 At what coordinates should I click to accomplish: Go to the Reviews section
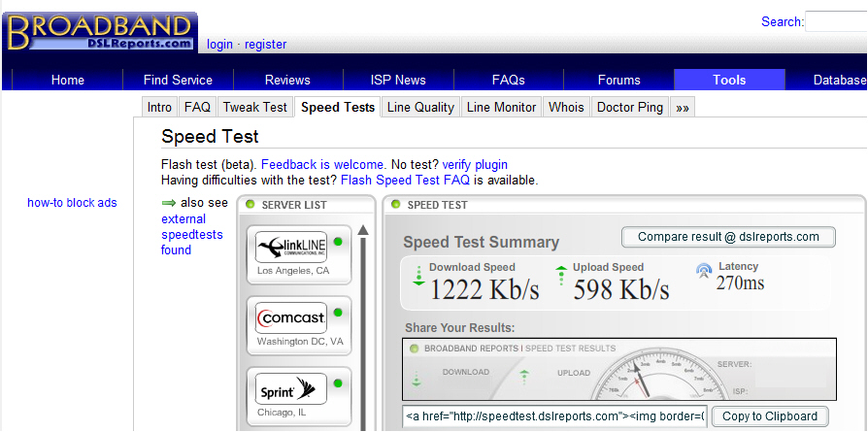287,80
